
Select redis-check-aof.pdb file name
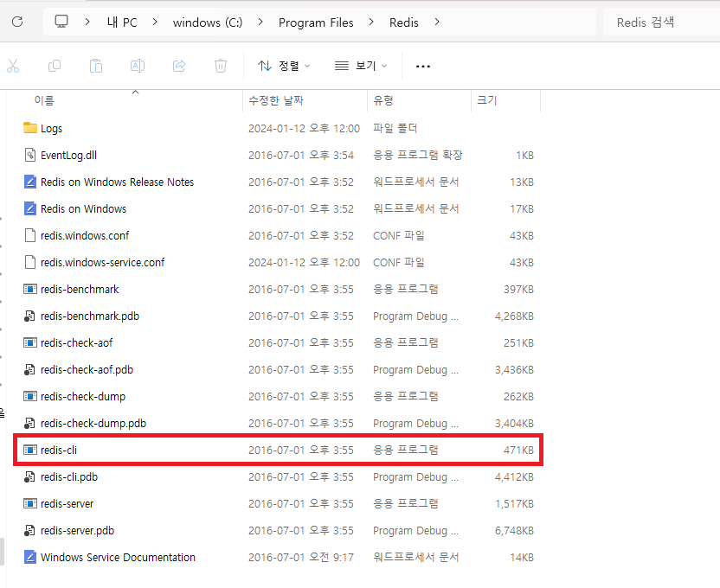(87, 370)
